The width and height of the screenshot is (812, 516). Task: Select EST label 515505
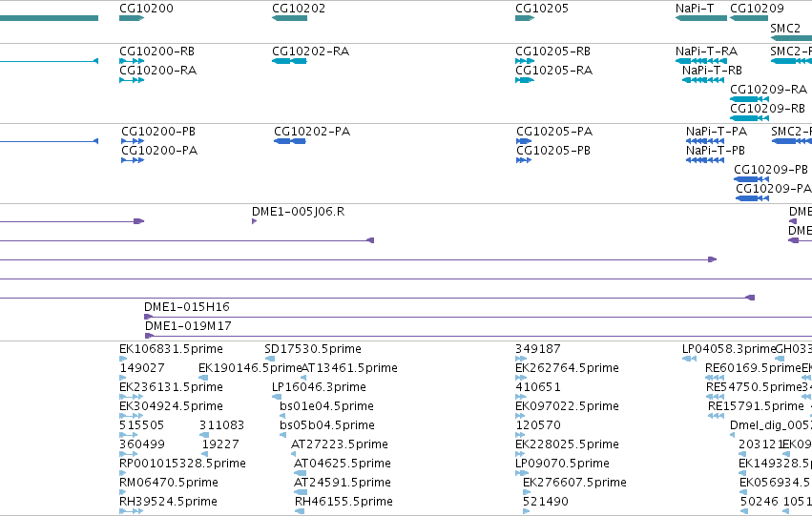pyautogui.click(x=142, y=425)
